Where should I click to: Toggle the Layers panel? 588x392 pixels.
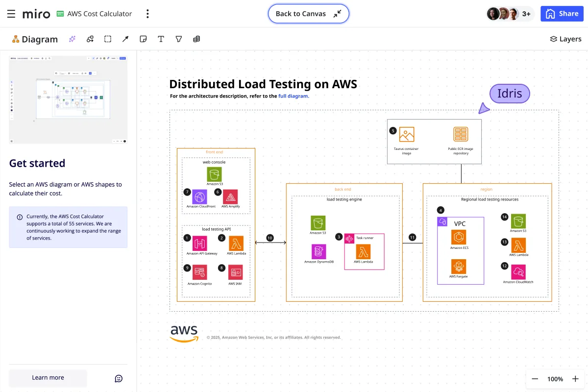pyautogui.click(x=565, y=39)
